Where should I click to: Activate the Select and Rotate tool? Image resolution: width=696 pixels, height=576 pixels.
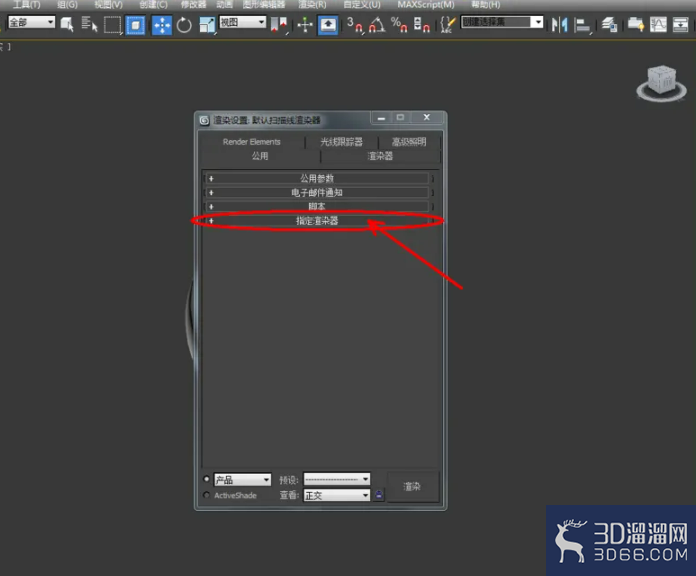click(x=184, y=25)
